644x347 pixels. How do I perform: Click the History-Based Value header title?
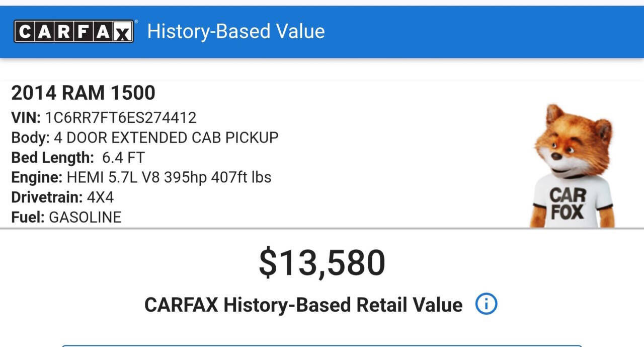coord(236,31)
